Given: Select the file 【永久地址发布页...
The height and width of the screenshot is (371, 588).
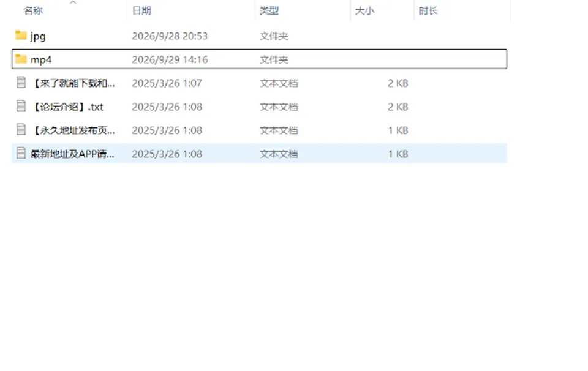Looking at the screenshot, I should tap(73, 130).
